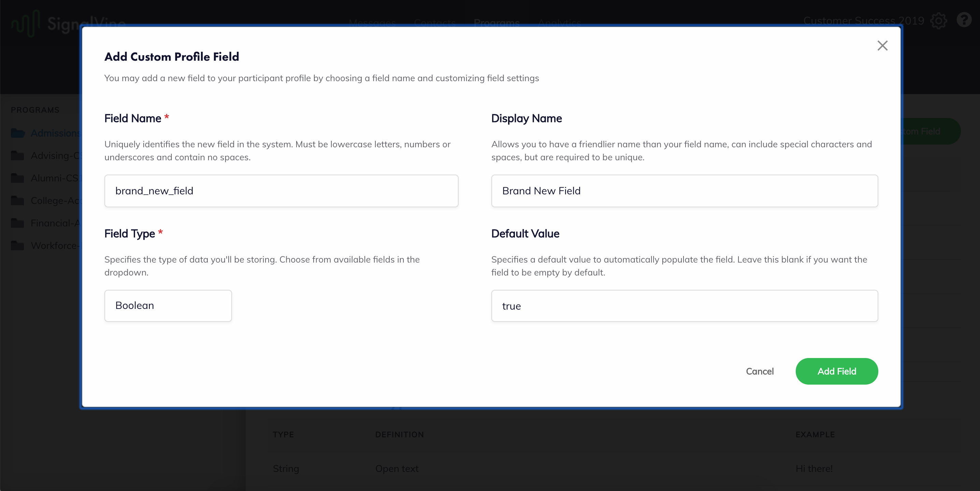Click the Display Name input box
The image size is (980, 491).
click(x=684, y=191)
